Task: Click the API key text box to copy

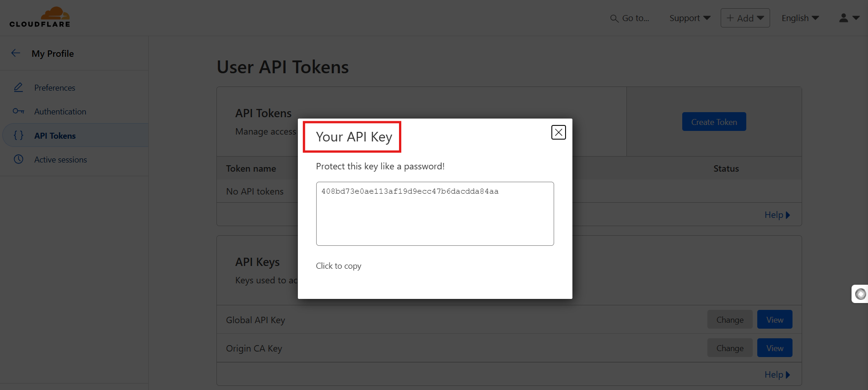Action: point(435,213)
